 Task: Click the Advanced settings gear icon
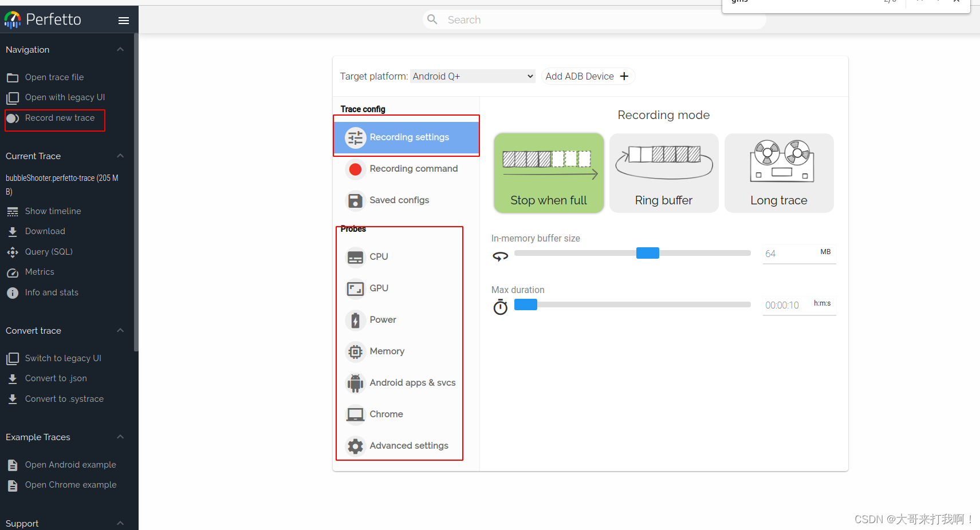pos(356,446)
